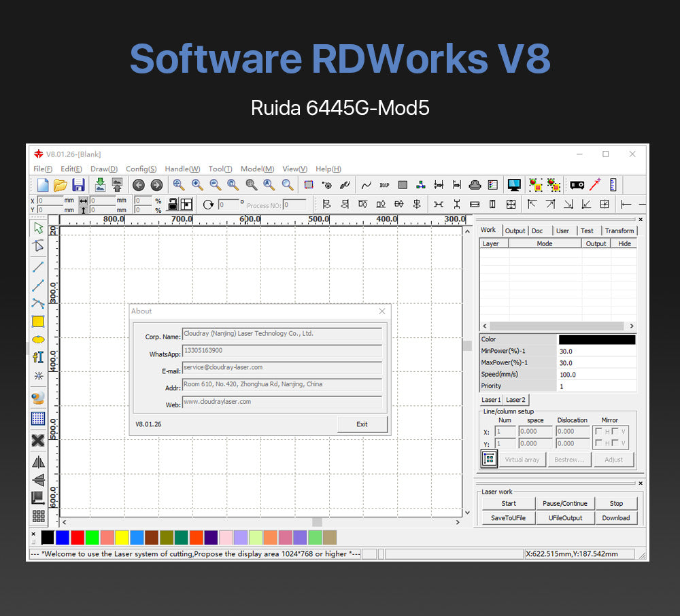Click the MinPower(%)-1 value 30.0
The height and width of the screenshot is (616, 680).
tap(597, 351)
